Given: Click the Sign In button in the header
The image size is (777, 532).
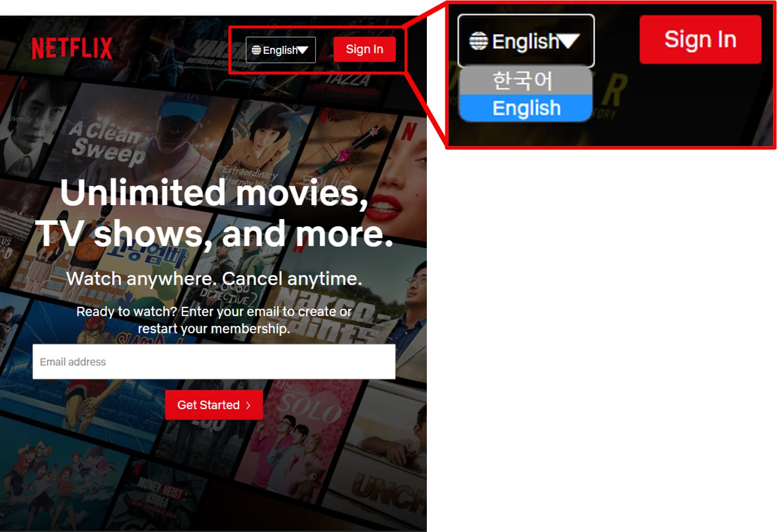Looking at the screenshot, I should point(365,49).
